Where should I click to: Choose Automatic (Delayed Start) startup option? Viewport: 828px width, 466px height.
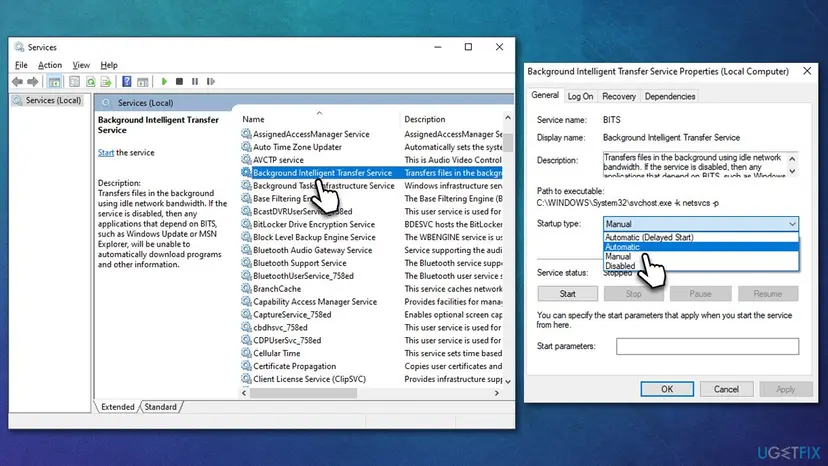point(701,237)
